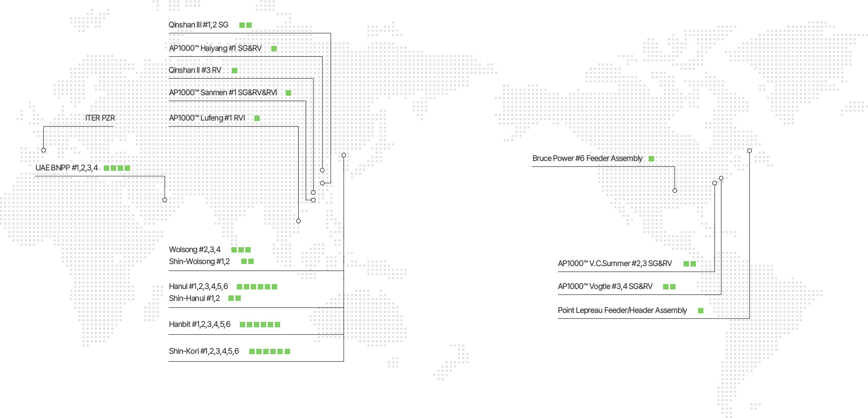Click the last green square beside Shin-Kori
The image size is (868, 418).
[287, 352]
